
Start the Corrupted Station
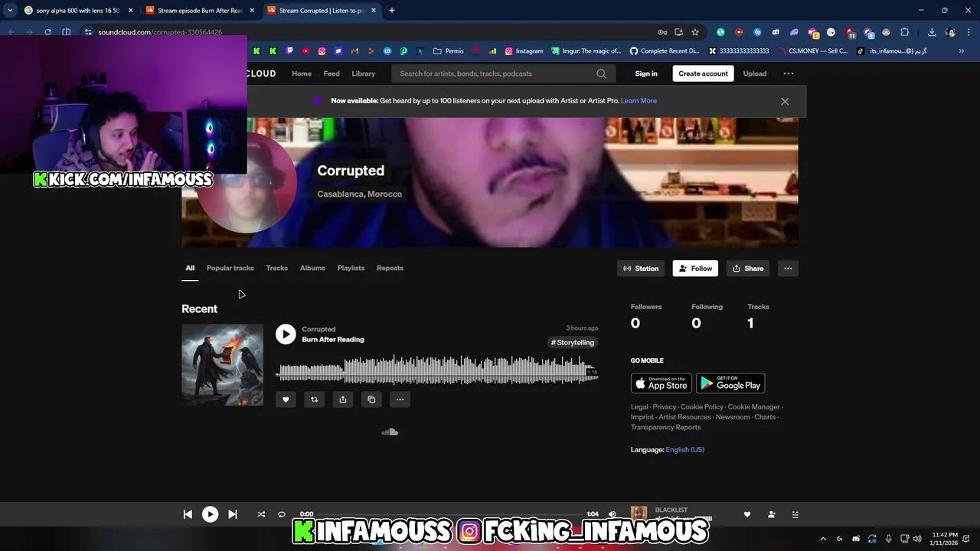[x=641, y=269]
